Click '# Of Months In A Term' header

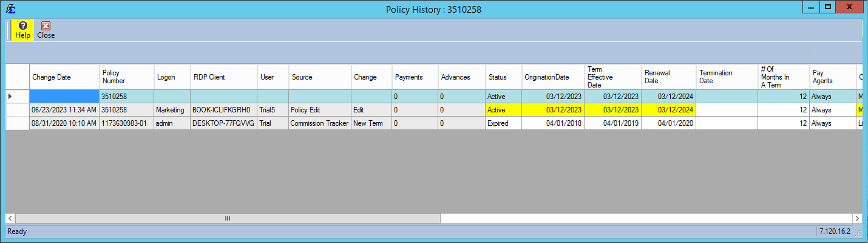point(784,77)
